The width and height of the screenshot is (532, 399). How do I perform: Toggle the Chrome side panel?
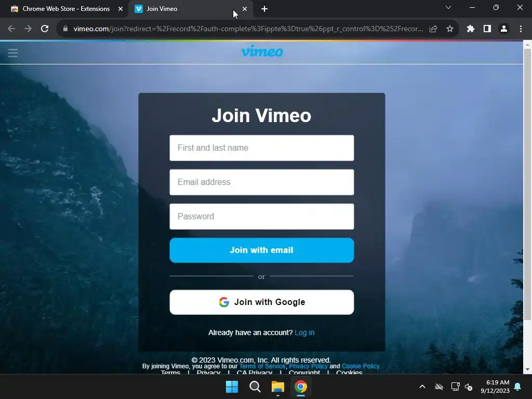487,29
